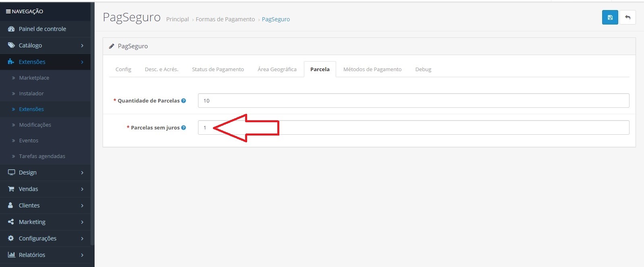The width and height of the screenshot is (644, 267).
Task: Click the Design monitor icon
Action: [x=11, y=173]
